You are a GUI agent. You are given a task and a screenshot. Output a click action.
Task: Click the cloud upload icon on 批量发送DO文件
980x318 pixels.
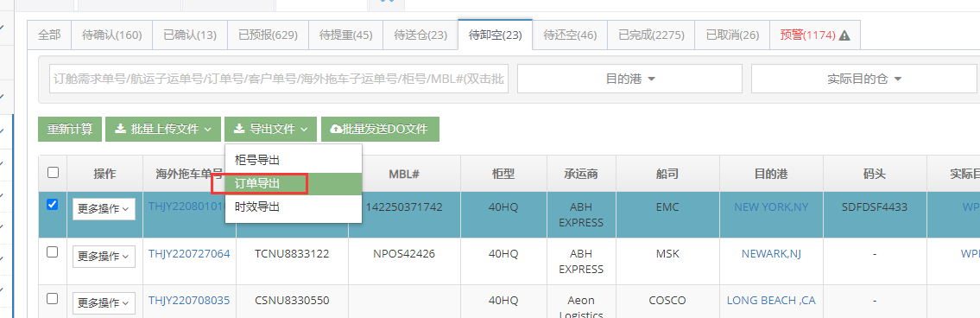336,129
